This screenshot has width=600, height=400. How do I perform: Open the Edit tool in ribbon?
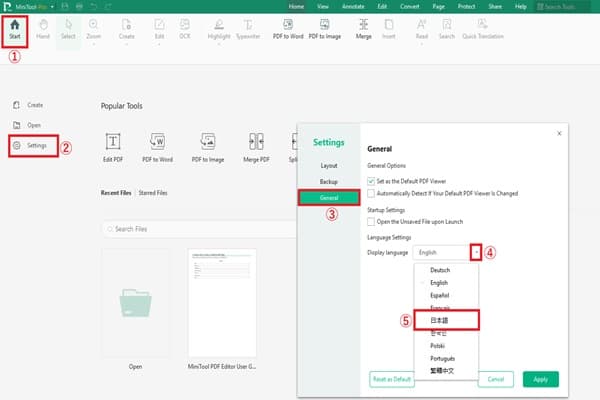pyautogui.click(x=159, y=29)
